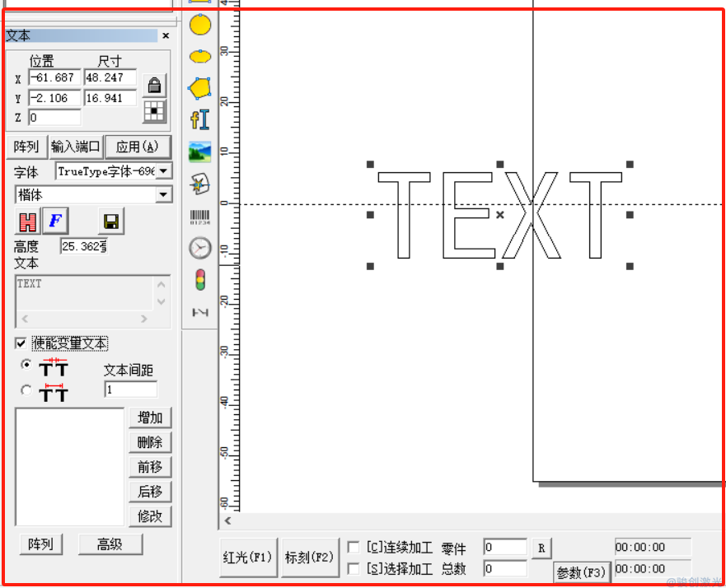Click the Z position input field

click(x=54, y=118)
